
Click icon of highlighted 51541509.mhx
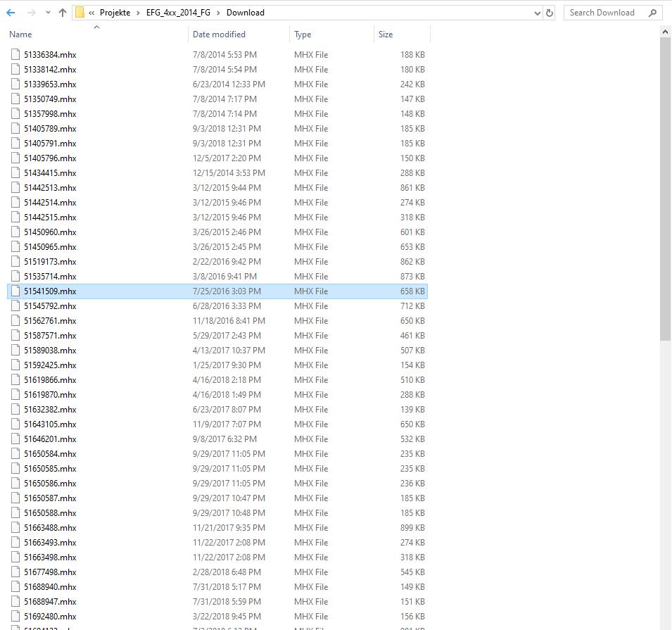tap(15, 291)
